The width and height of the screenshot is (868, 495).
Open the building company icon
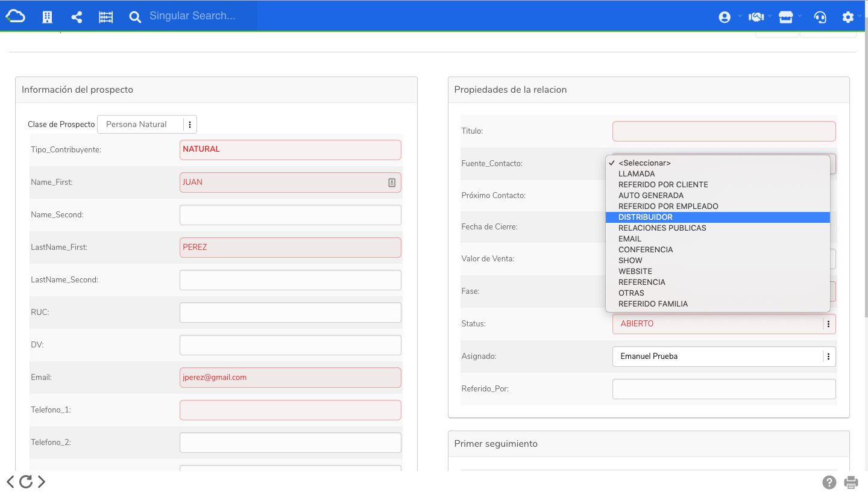pos(47,17)
